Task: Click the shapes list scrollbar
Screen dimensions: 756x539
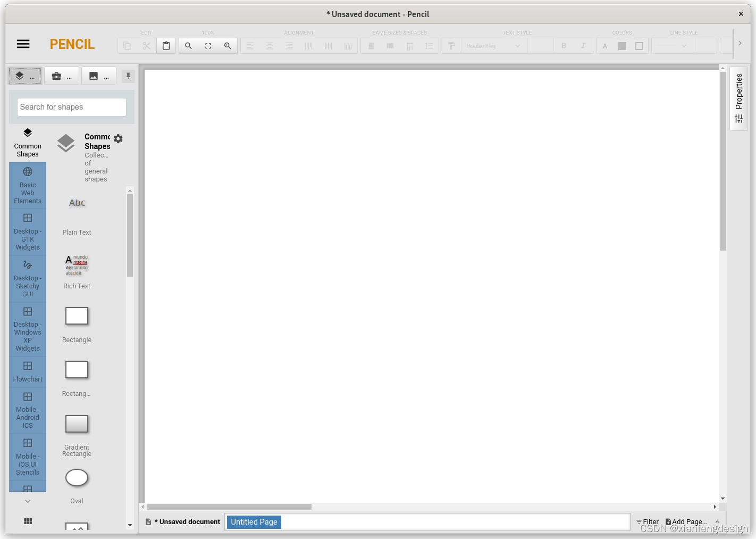Action: (130, 235)
